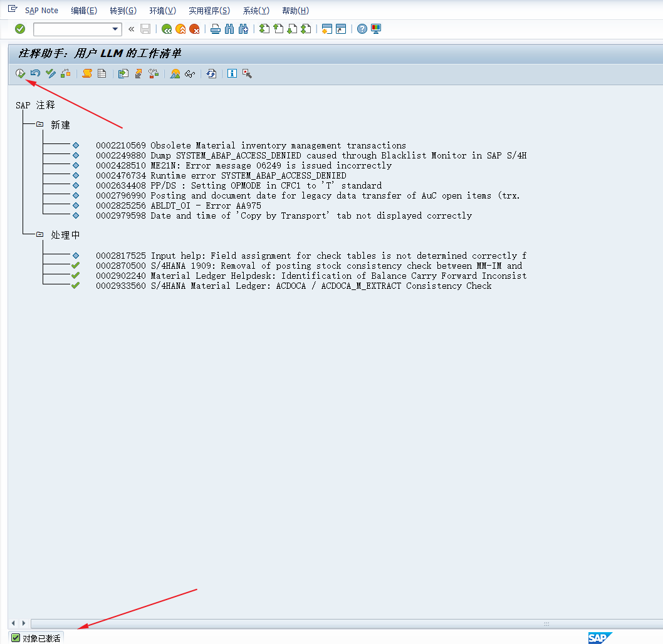Click the horizontal scrollbar right arrow

24,623
